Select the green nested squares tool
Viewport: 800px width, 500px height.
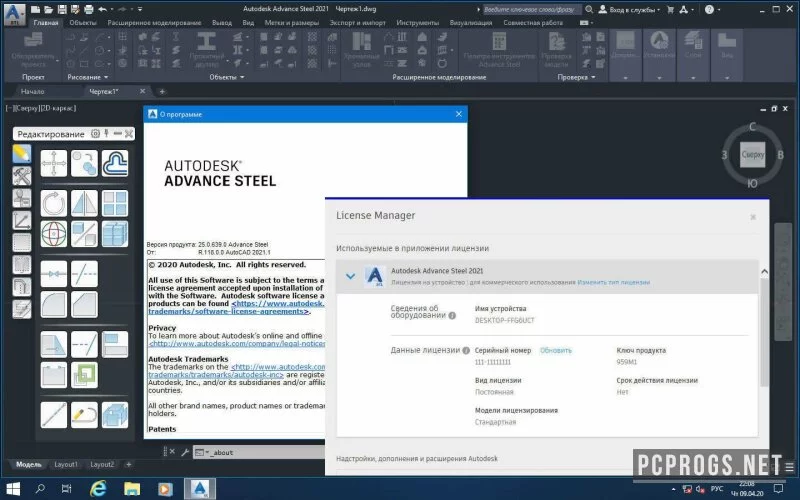84,375
